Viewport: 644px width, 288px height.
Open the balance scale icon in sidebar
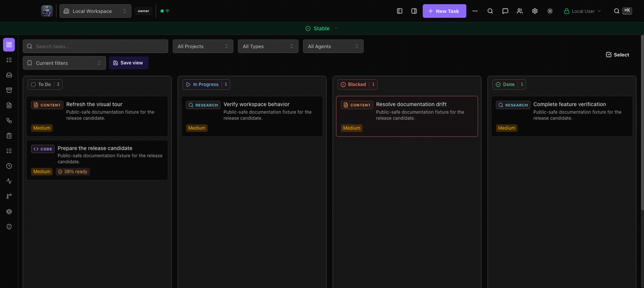pos(9,211)
